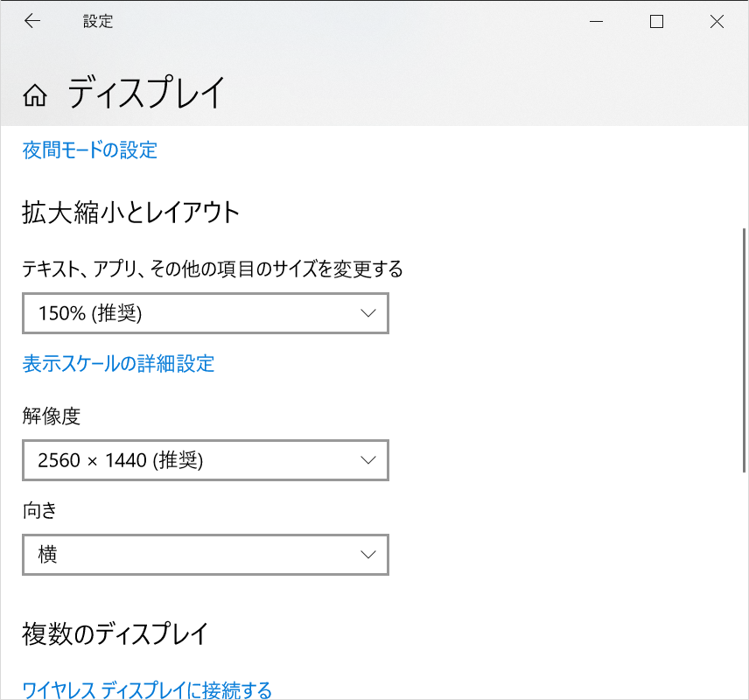
Task: Open the scaling dropdown showing 150% (推奨)
Action: point(205,313)
